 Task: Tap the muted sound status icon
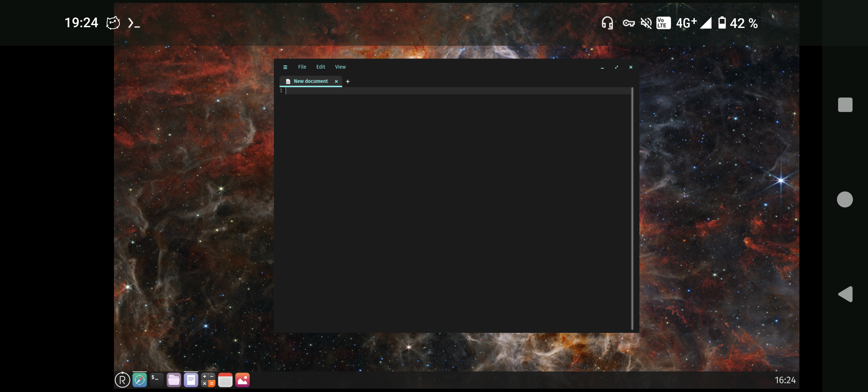point(646,23)
